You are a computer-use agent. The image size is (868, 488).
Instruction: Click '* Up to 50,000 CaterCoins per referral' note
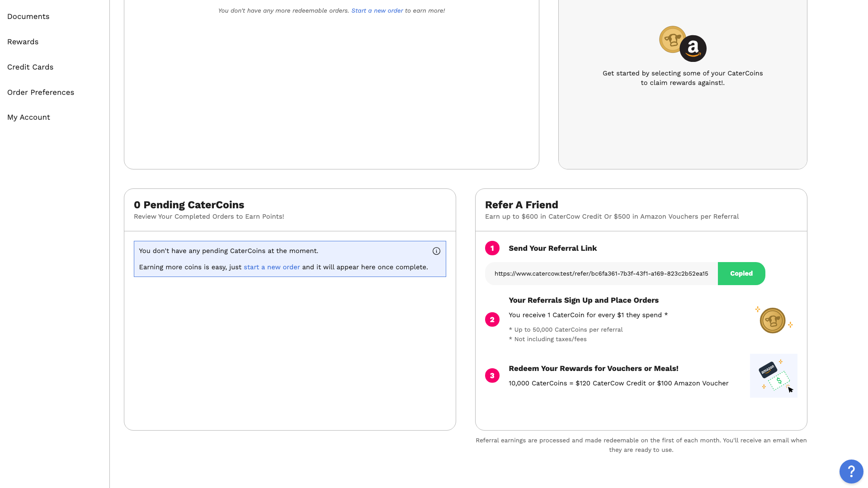[566, 329]
